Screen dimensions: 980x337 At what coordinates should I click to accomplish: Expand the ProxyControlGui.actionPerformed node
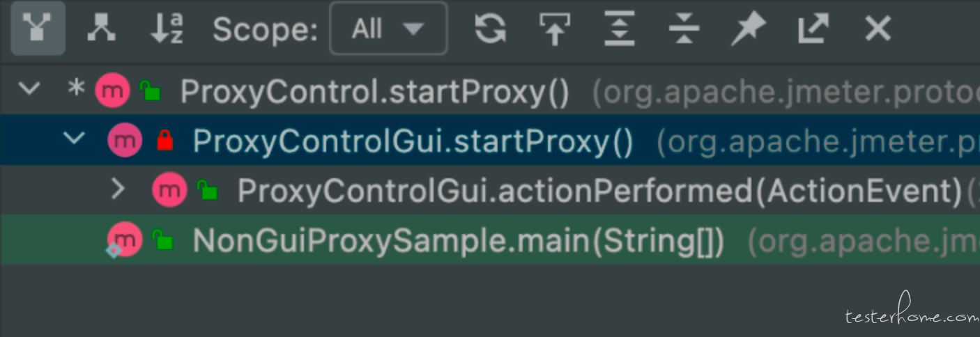118,189
